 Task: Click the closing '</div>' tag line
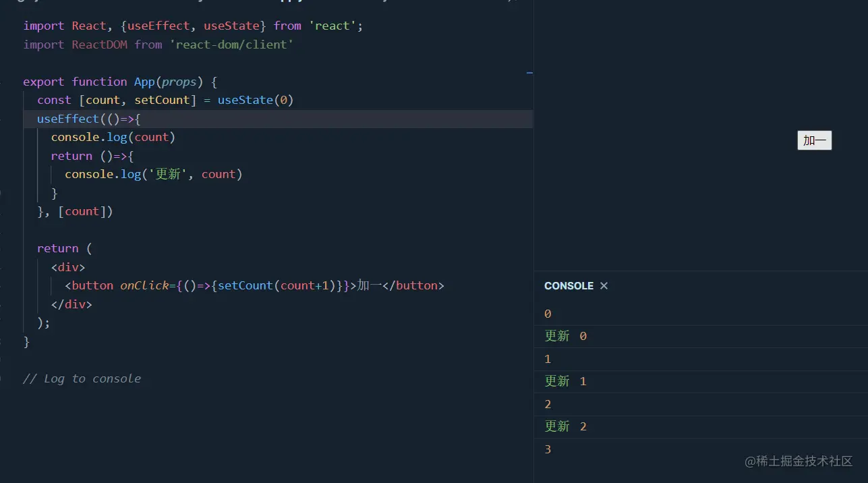tap(71, 304)
